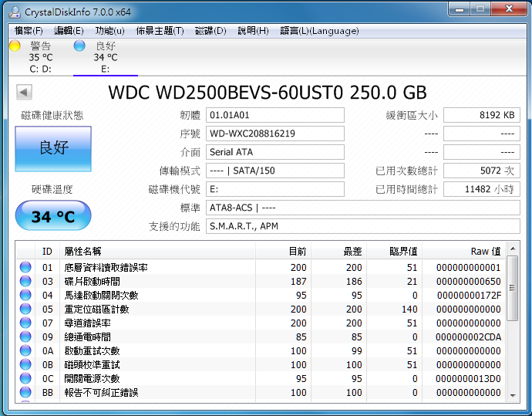Click the 臨界值 column header
The height and width of the screenshot is (416, 532).
[x=394, y=252]
